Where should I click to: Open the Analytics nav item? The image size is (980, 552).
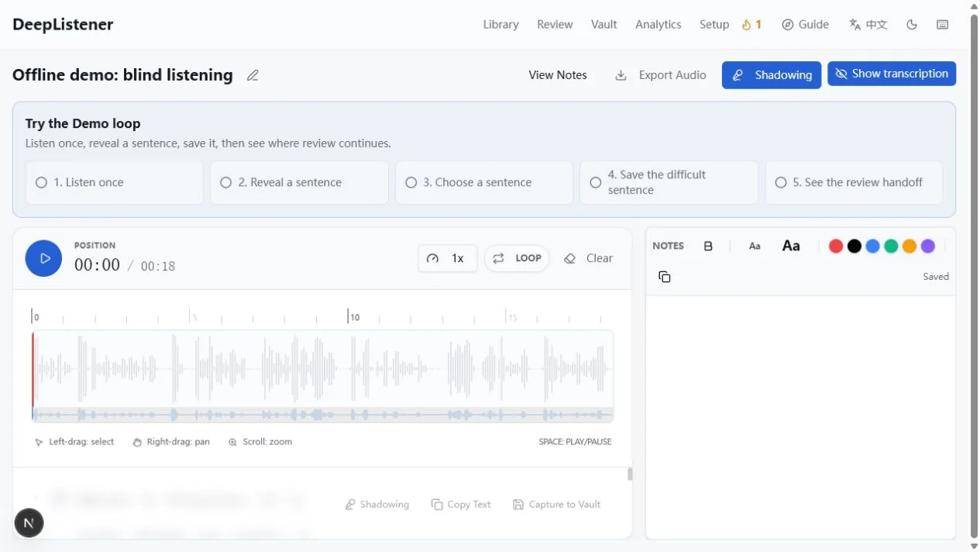(x=658, y=25)
